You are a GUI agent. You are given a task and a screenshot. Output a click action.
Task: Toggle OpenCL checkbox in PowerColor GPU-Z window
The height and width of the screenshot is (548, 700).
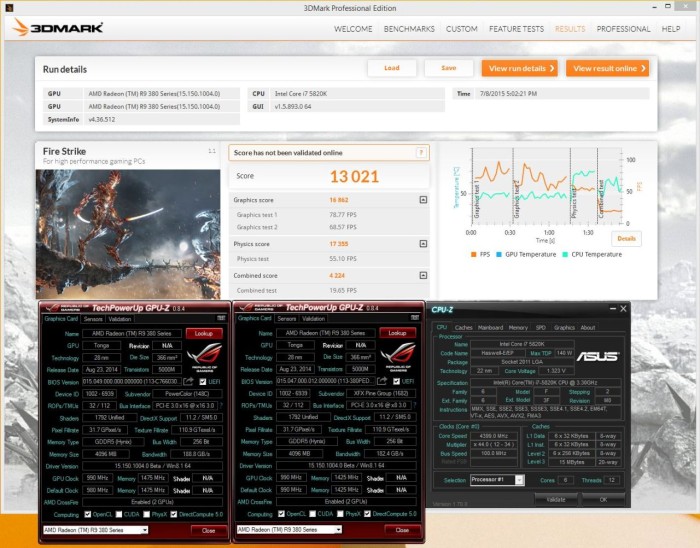pyautogui.click(x=88, y=514)
